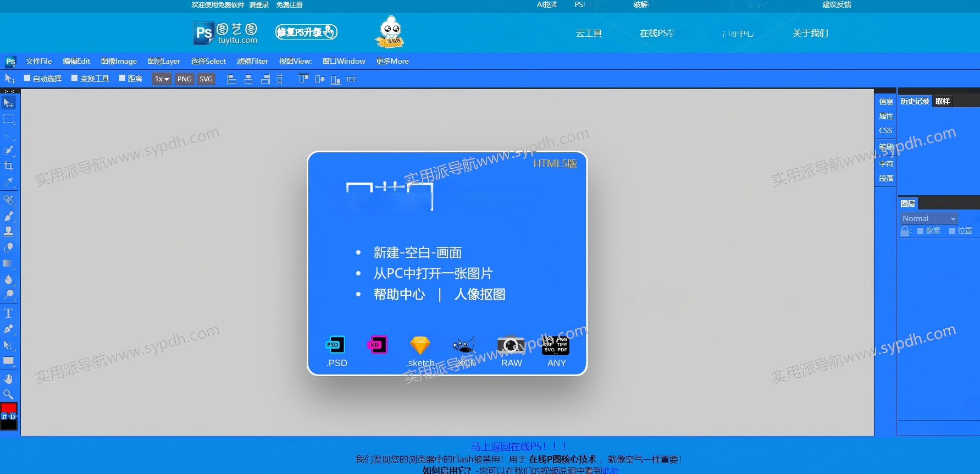This screenshot has height=474, width=980.
Task: Click distribute horizontal spacing icon
Action: 351,79
